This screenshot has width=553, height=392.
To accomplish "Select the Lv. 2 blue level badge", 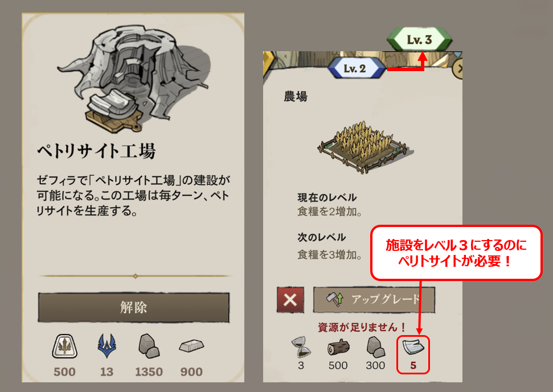I will 354,68.
